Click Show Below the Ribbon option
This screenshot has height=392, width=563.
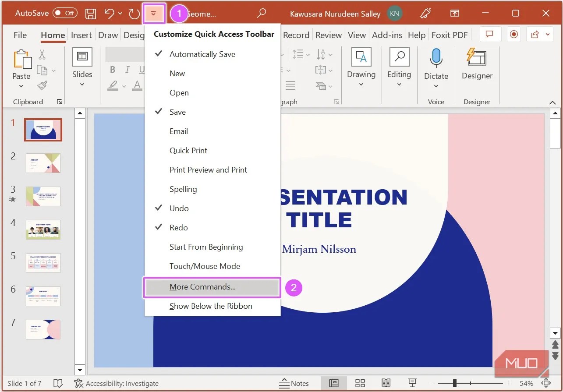(x=211, y=306)
